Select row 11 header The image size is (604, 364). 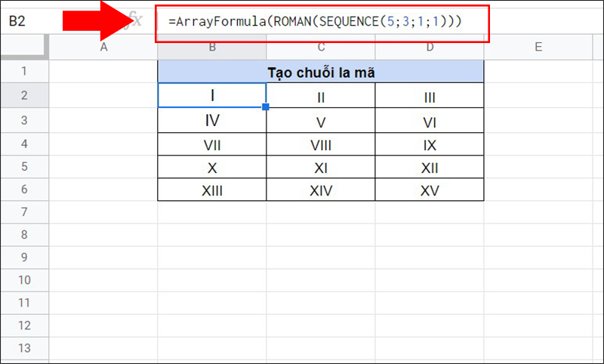click(24, 303)
